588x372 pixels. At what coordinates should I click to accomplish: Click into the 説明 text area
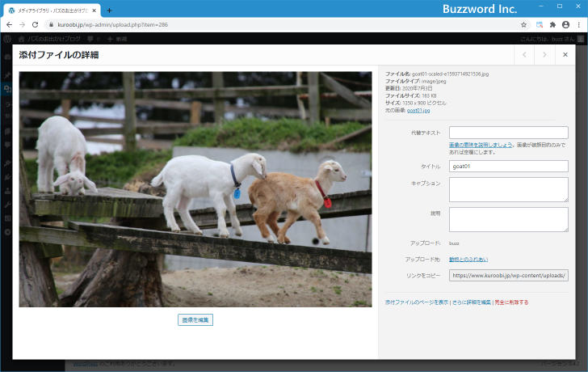[x=508, y=219]
